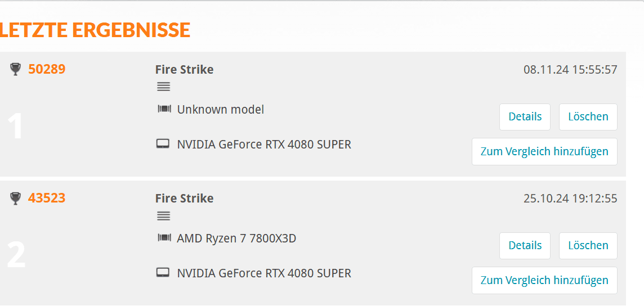Open Details for the 50289 result
Viewport: 644px width, 306px height.
tap(525, 117)
